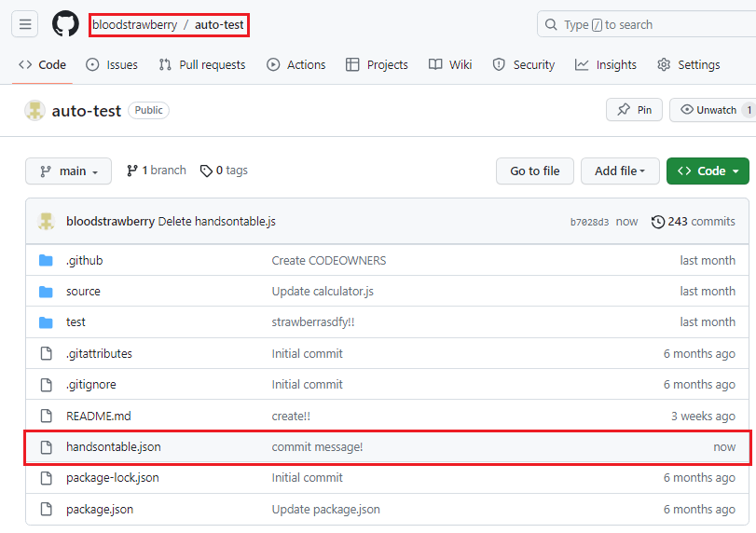Focus the Type / to search field
This screenshot has width=756, height=533.
pyautogui.click(x=646, y=24)
